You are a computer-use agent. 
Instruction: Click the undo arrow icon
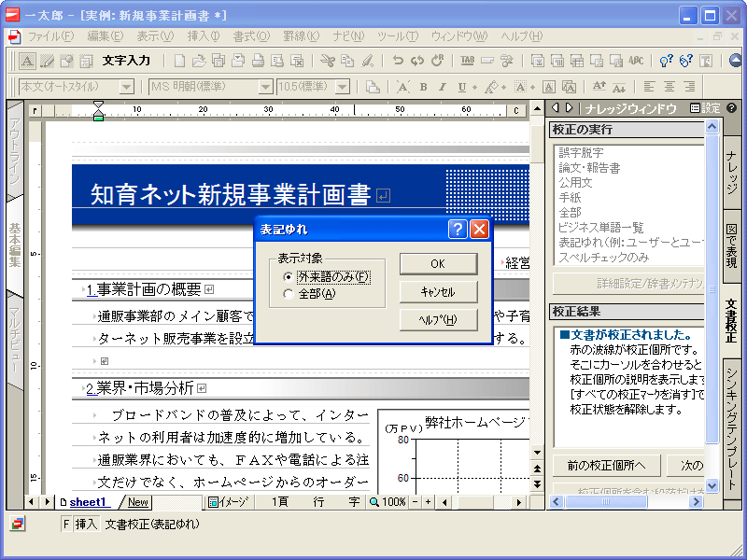click(x=398, y=61)
